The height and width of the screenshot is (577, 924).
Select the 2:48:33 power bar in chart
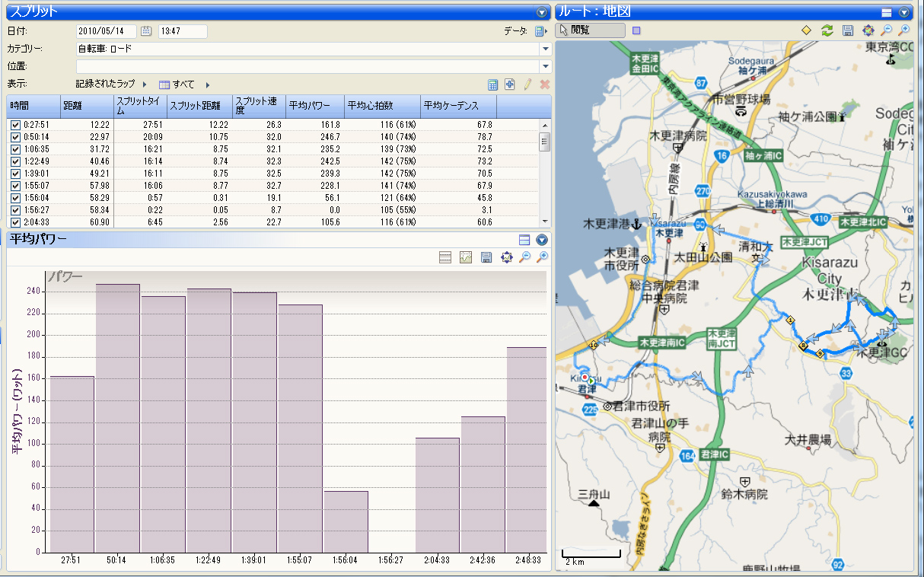point(527,449)
